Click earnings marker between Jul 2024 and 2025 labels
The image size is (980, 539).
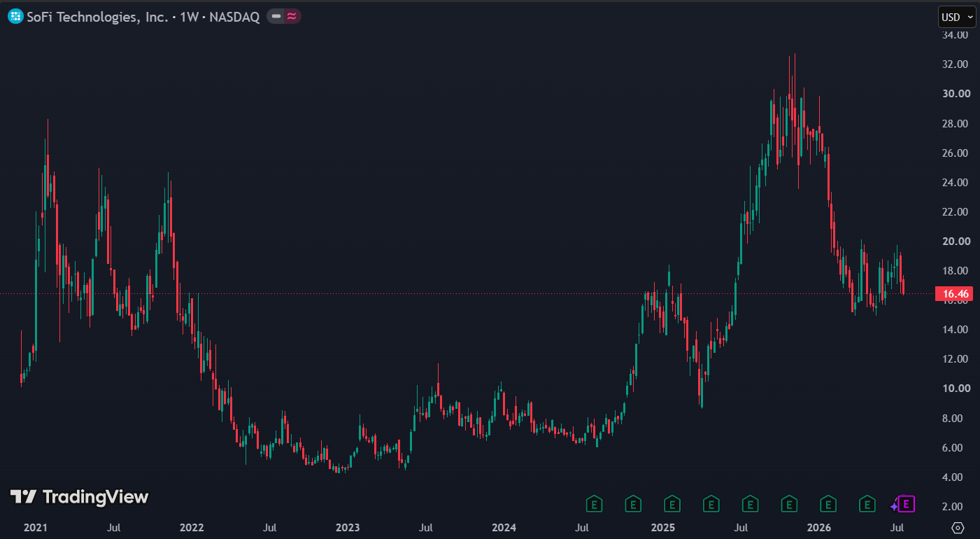coord(633,503)
